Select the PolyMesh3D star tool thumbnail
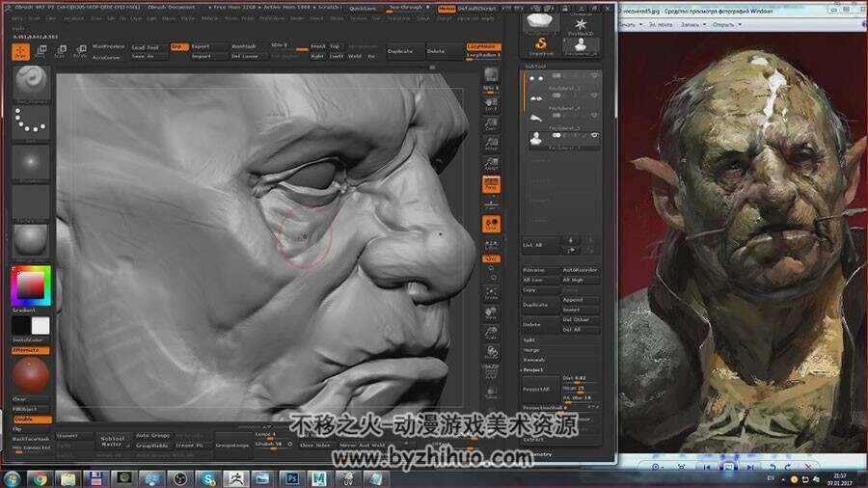868x488 pixels. pos(581,25)
